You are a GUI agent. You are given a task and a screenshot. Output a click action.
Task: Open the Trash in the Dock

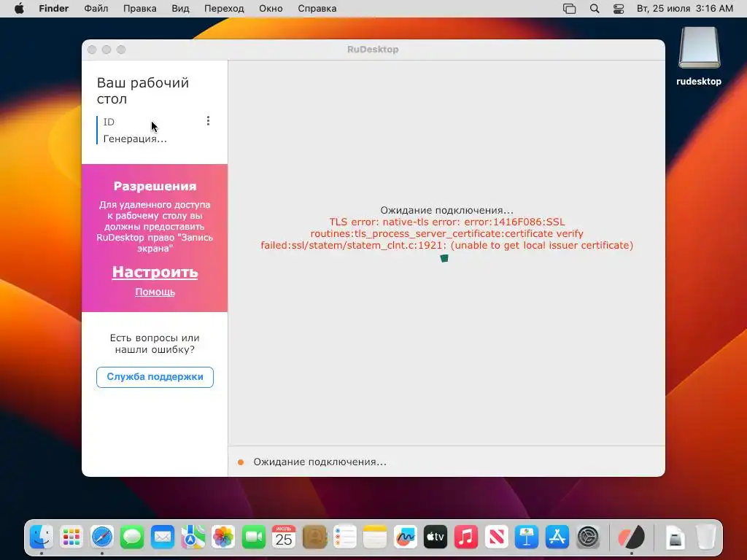coord(705,537)
